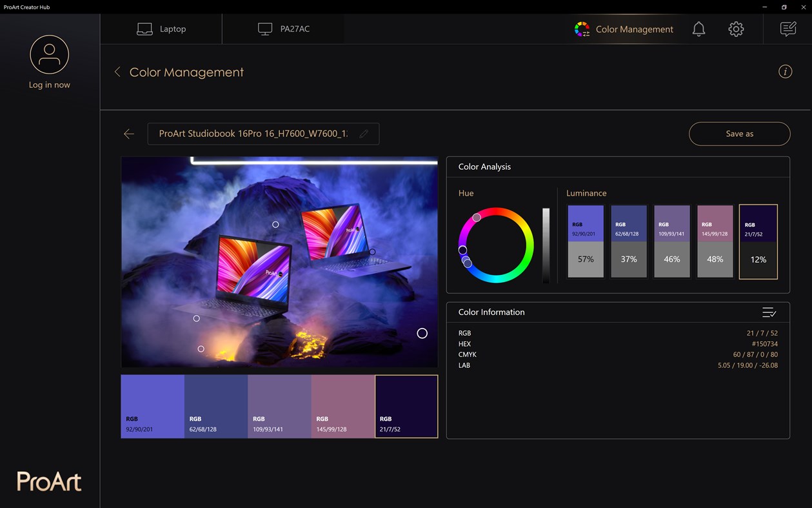This screenshot has height=508, width=812.
Task: Open settings gear icon
Action: [736, 29]
